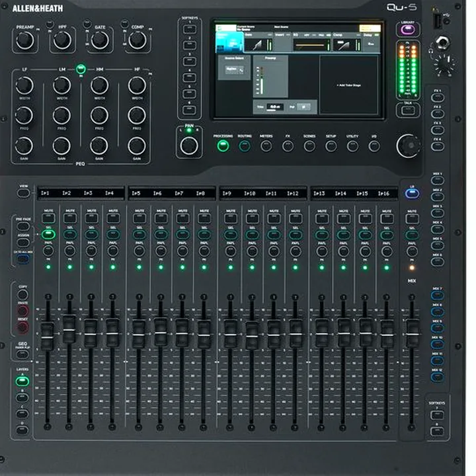
Task: Click the PRE FADE key
Action: (23, 227)
